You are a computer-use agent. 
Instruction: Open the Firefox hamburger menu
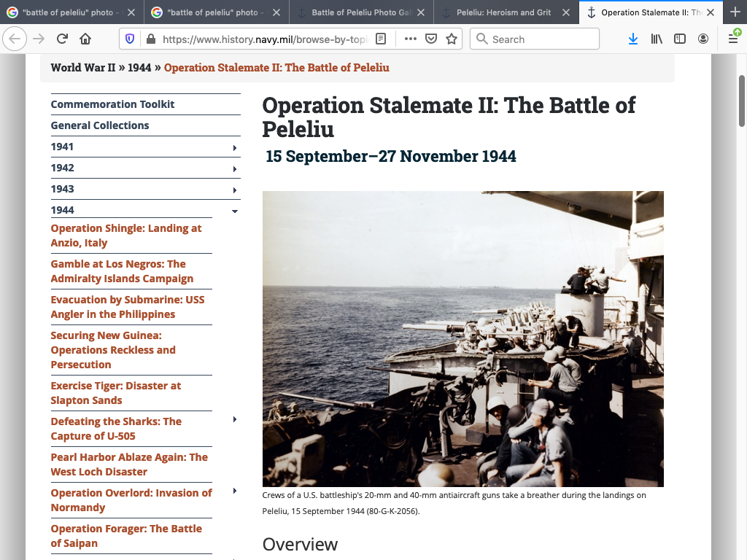tap(733, 39)
